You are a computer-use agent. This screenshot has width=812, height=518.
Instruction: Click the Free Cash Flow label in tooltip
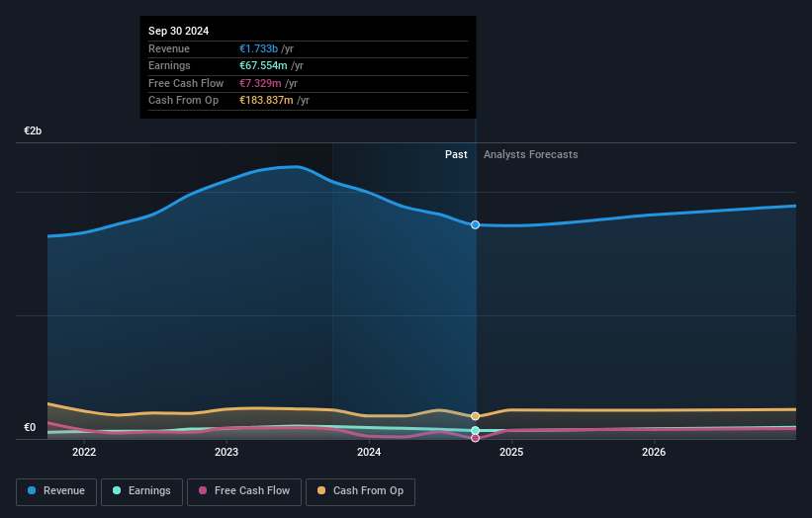click(x=186, y=83)
